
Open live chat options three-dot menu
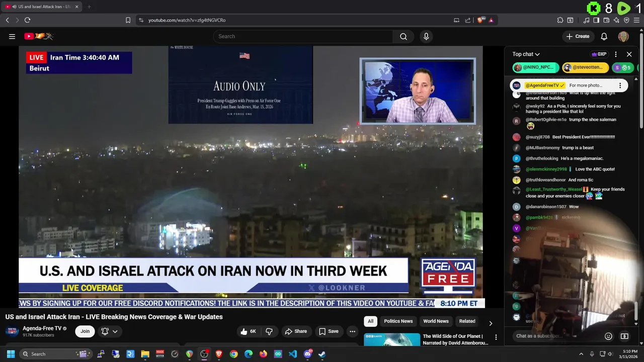pos(615,54)
